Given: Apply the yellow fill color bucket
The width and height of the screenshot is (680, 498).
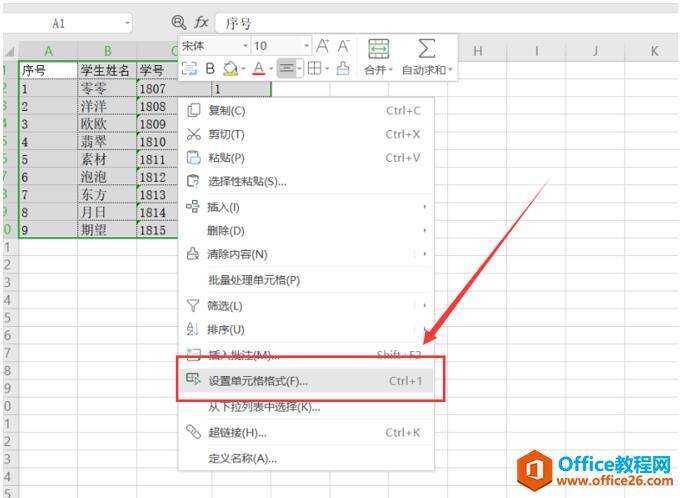Looking at the screenshot, I should (230, 68).
